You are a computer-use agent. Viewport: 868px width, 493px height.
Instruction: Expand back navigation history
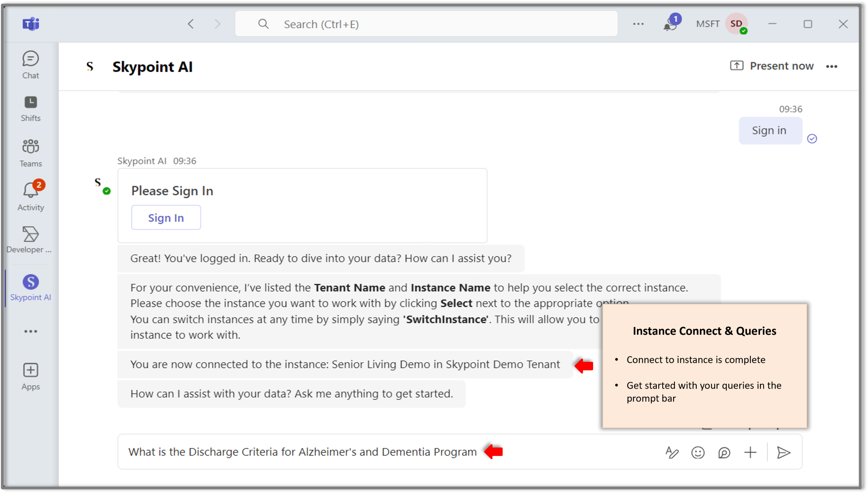point(190,24)
